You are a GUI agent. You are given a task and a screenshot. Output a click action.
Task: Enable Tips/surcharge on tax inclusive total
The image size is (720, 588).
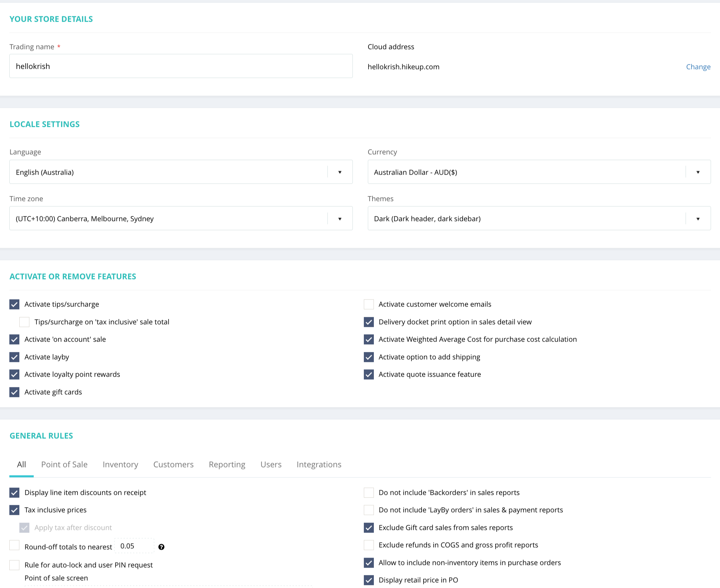(x=24, y=322)
